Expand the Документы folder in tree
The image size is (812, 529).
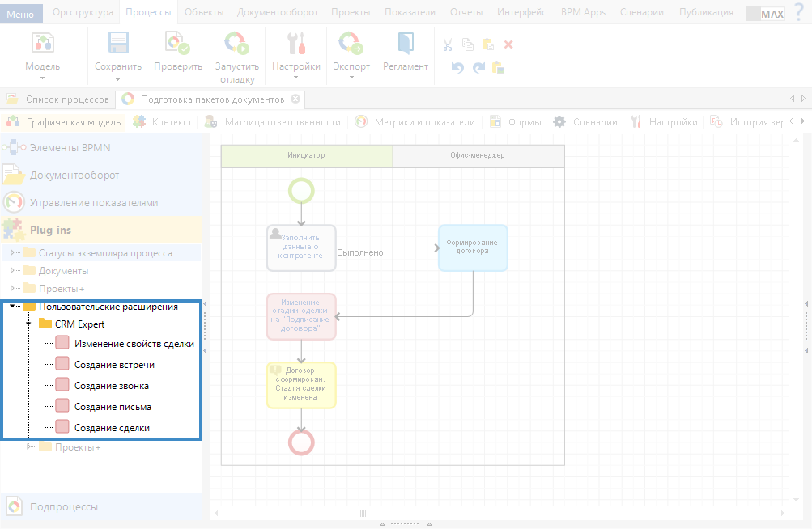13,270
